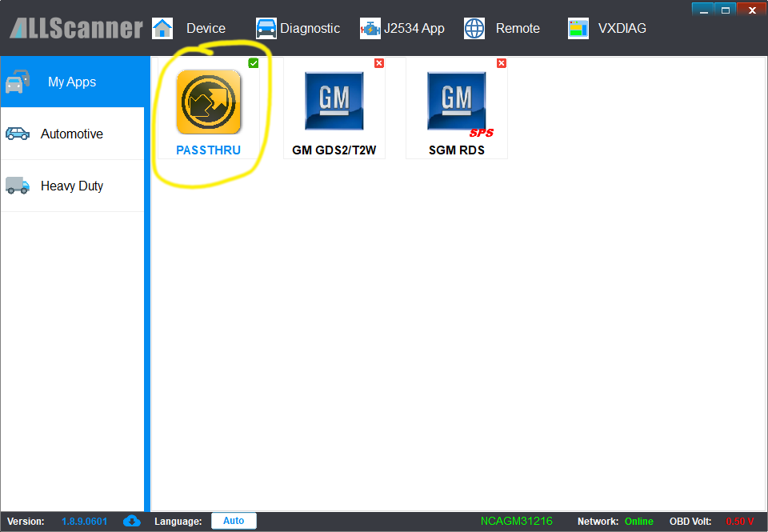
Task: Click the version number 1.8.9.0601
Action: pyautogui.click(x=84, y=521)
